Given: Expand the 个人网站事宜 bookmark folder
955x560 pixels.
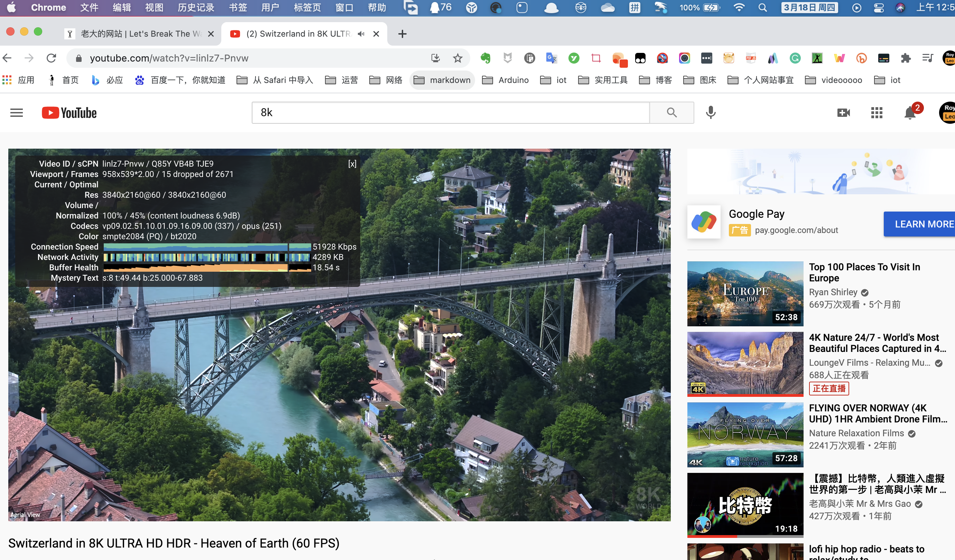Looking at the screenshot, I should coord(760,80).
